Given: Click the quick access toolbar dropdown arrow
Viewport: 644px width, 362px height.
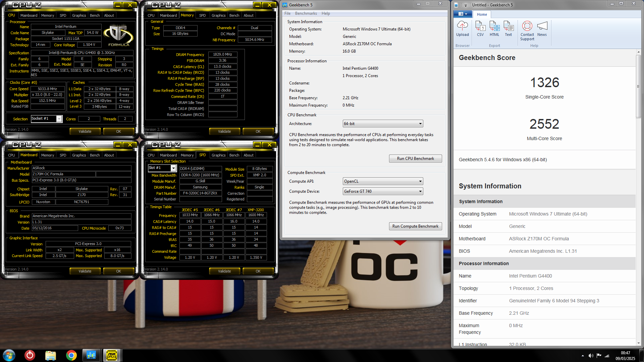Looking at the screenshot, I should [x=466, y=5].
